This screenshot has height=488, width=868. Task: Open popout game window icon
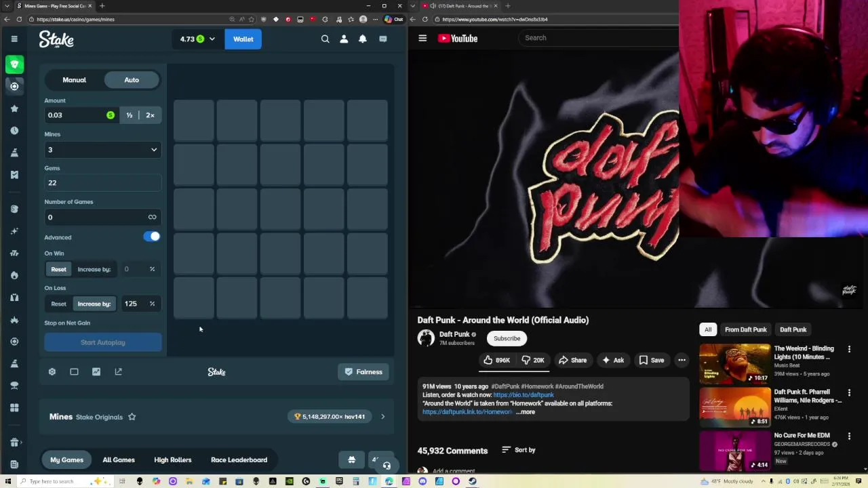point(119,371)
